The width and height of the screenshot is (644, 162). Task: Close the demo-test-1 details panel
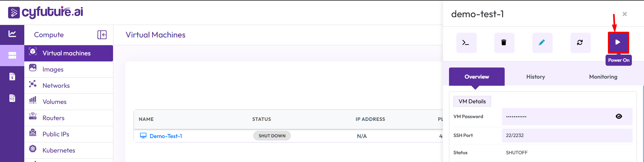click(x=624, y=14)
